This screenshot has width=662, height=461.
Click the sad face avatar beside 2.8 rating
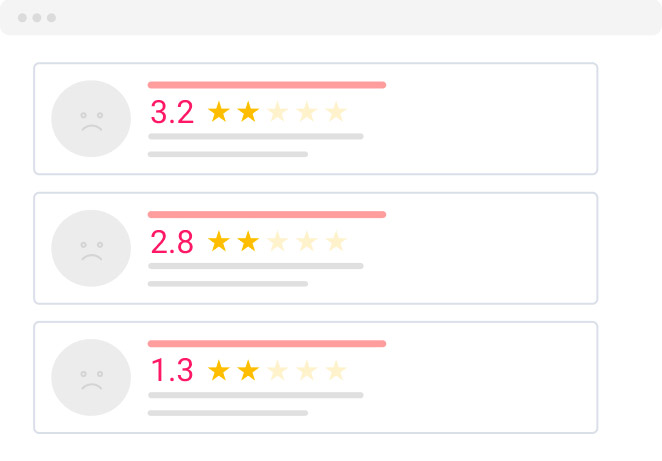(91, 248)
